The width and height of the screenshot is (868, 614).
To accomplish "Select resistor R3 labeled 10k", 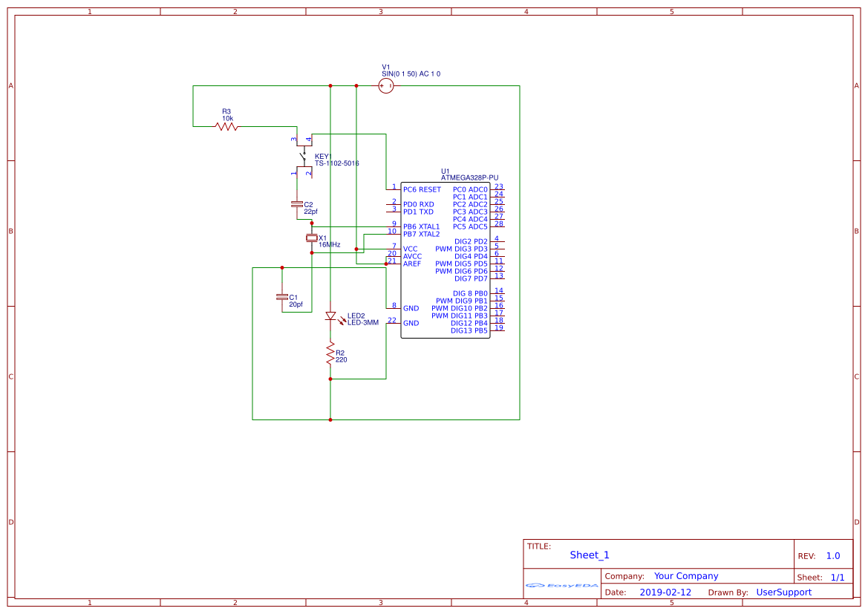I will click(225, 126).
